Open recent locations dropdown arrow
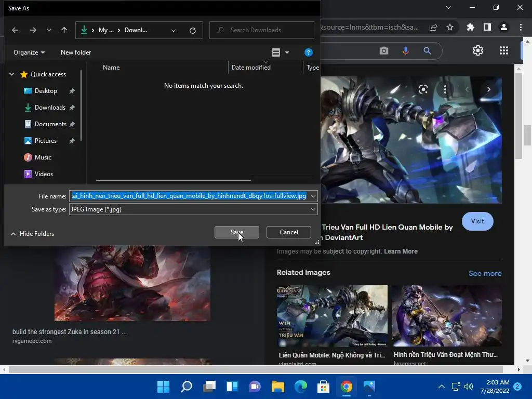The width and height of the screenshot is (532, 399). coord(49,30)
